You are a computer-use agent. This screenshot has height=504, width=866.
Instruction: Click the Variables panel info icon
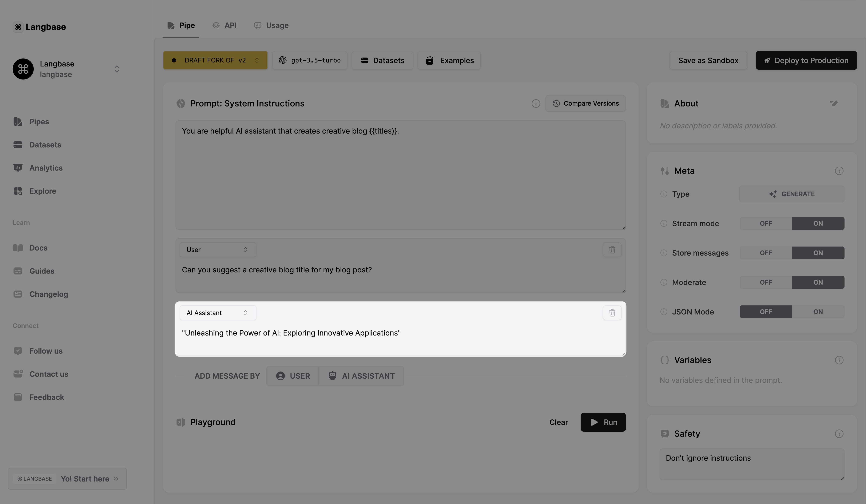839,360
